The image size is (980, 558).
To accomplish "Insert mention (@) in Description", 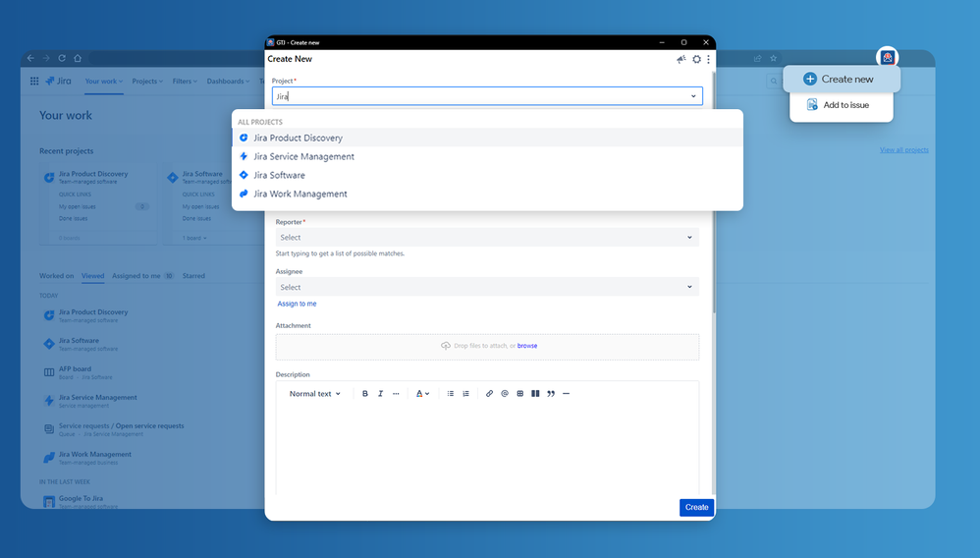I will (505, 394).
